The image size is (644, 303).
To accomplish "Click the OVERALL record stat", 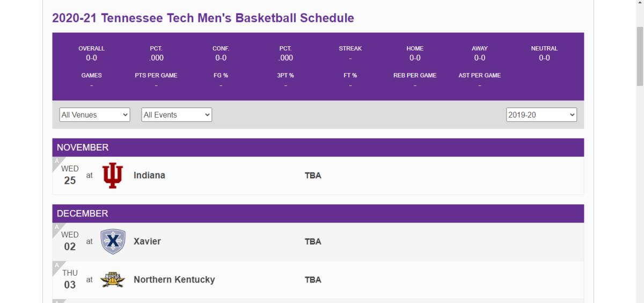I will 91,53.
